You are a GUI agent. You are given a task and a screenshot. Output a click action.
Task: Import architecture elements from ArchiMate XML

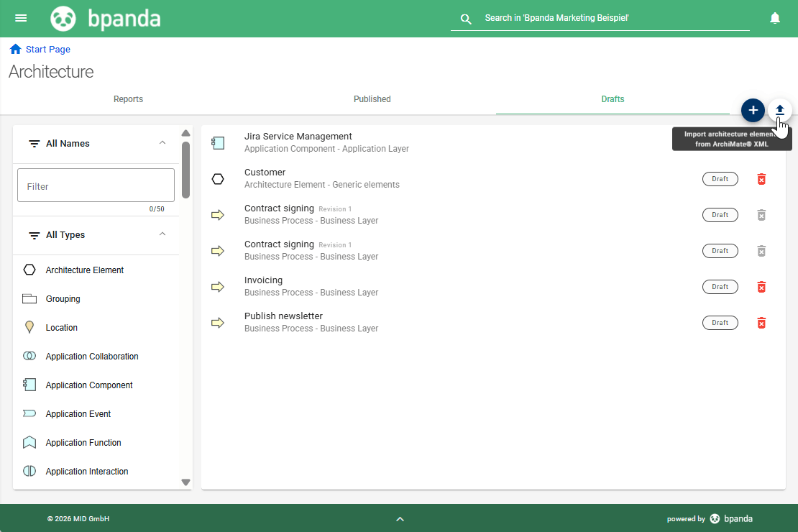point(780,111)
